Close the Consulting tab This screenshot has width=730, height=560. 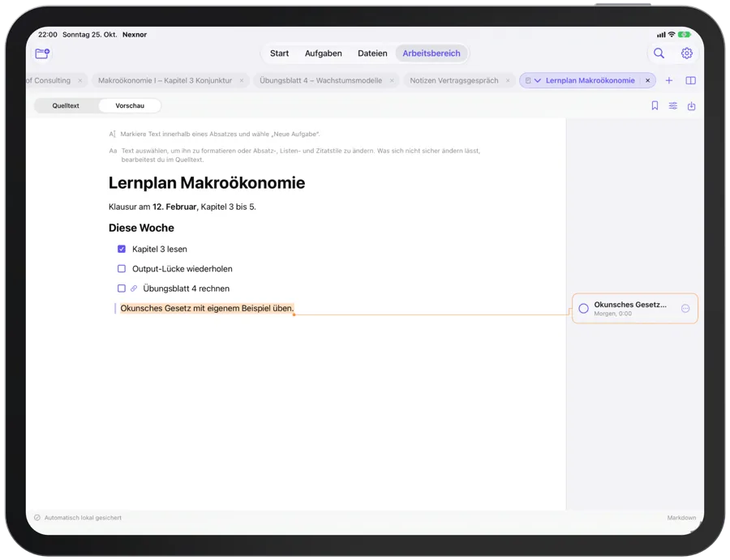pos(80,80)
